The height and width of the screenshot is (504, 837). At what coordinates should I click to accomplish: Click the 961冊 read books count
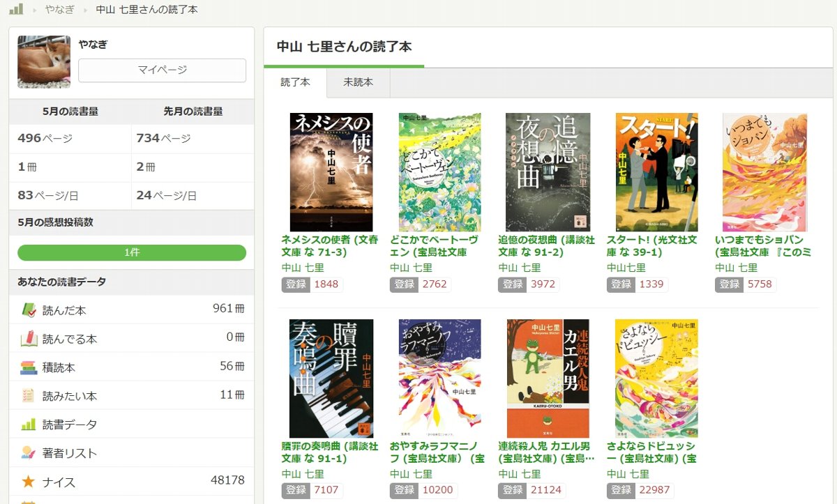click(x=229, y=308)
